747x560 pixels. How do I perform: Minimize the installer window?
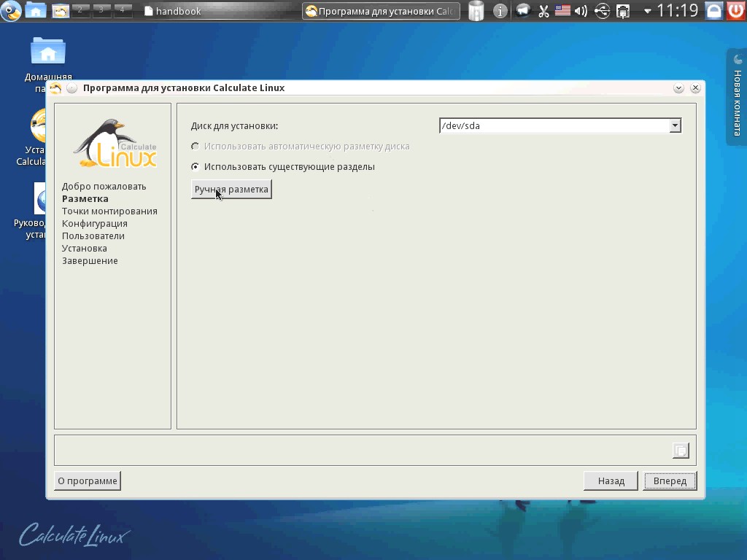coord(679,88)
